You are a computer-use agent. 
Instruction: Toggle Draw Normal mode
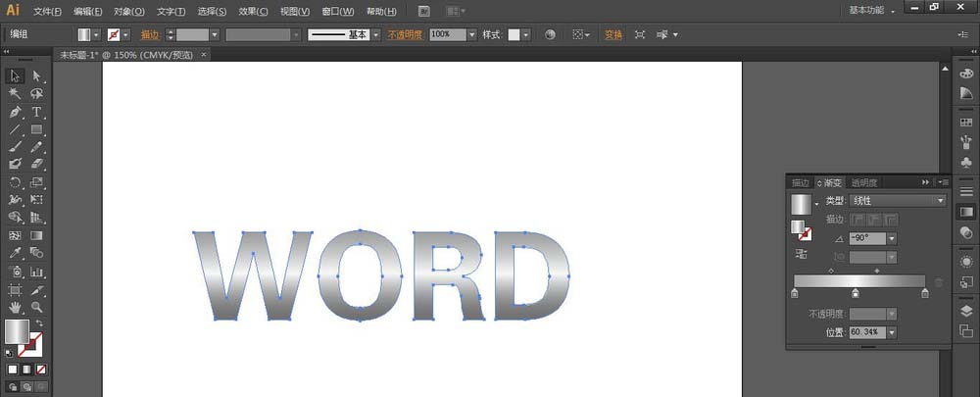[x=13, y=387]
